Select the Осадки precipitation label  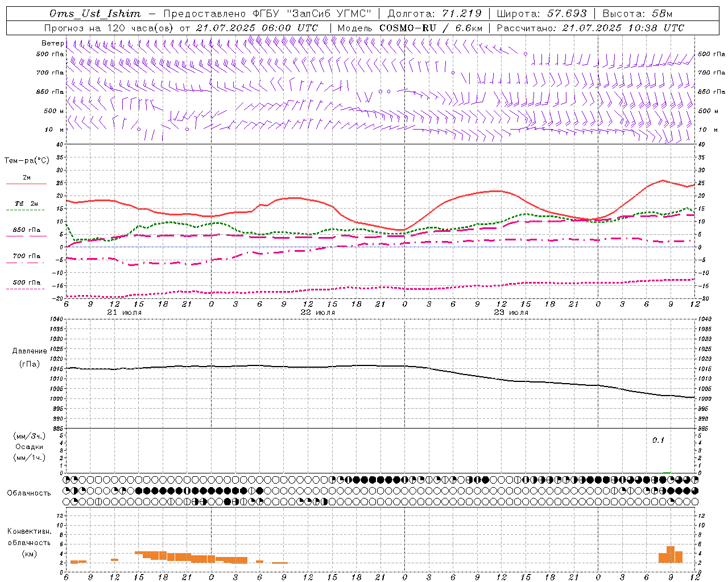click(x=30, y=447)
